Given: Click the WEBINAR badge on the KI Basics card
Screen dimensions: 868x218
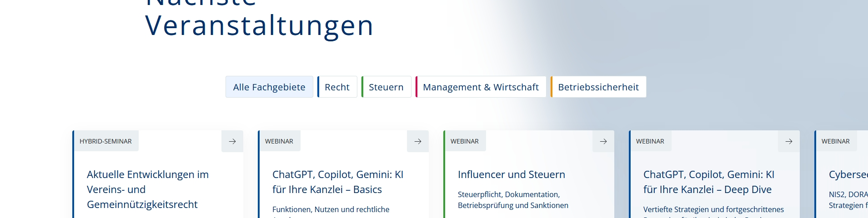Looking at the screenshot, I should tap(279, 141).
